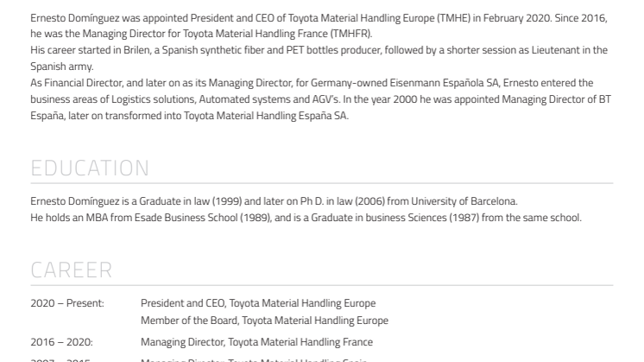Viewport: 644px width, 362px height.
Task: Click the "Member of the Board" career line
Action: coord(264,321)
